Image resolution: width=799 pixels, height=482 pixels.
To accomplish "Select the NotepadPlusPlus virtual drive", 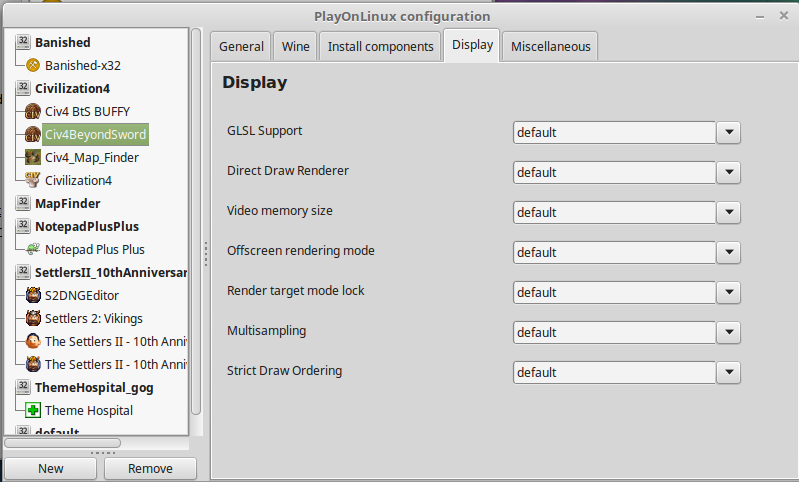I will (87, 226).
